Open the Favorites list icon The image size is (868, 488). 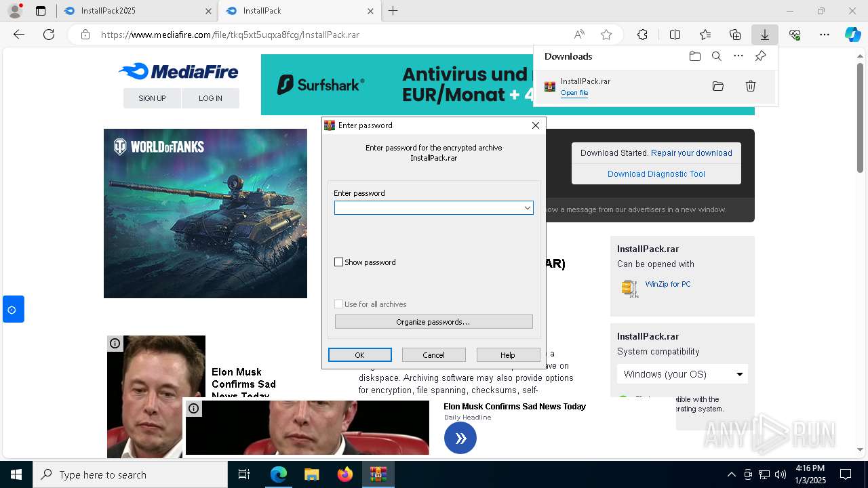(705, 35)
